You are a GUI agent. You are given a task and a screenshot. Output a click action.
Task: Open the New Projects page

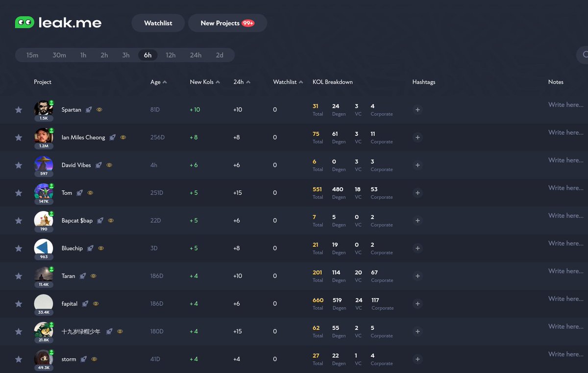[x=227, y=23]
